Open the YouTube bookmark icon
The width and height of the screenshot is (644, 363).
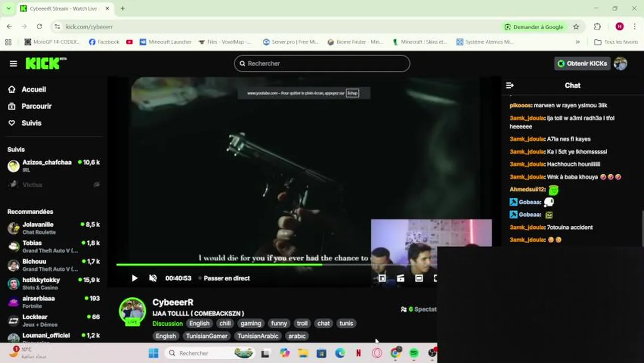130,42
